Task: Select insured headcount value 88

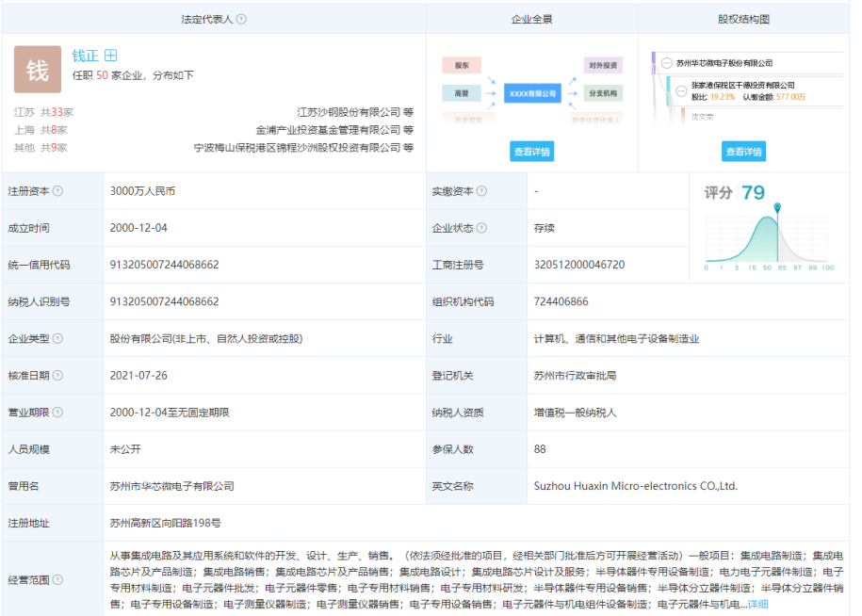Action: coord(540,449)
